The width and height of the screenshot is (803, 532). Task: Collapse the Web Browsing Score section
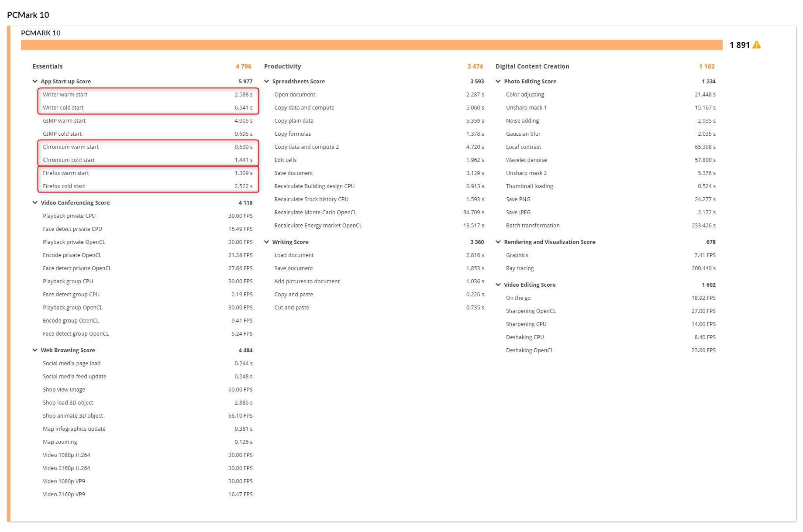35,350
